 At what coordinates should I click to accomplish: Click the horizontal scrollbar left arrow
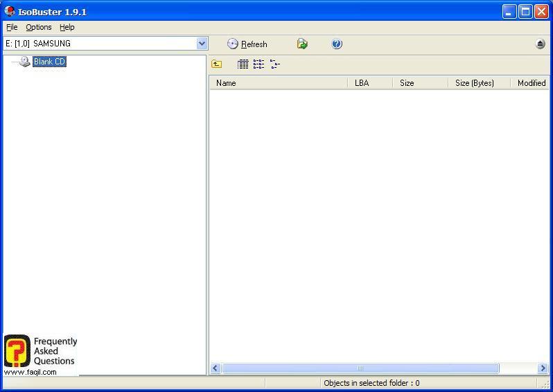[x=216, y=368]
